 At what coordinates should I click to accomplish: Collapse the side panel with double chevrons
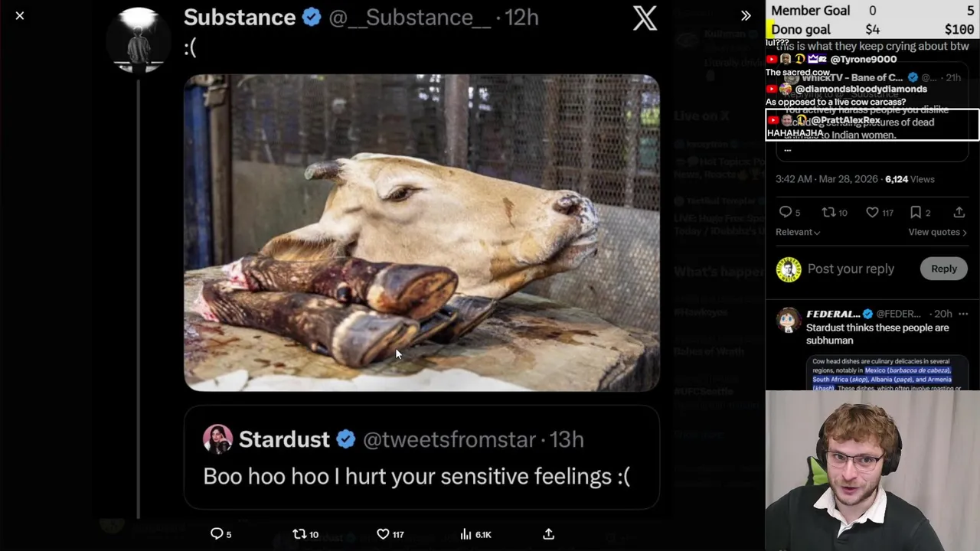(746, 15)
